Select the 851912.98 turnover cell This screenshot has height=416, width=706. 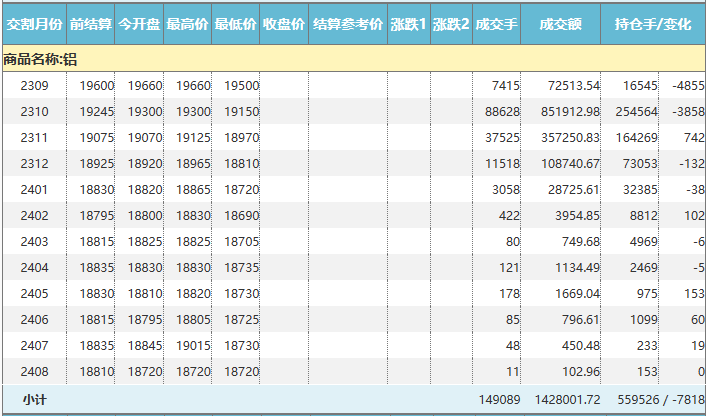click(567, 111)
